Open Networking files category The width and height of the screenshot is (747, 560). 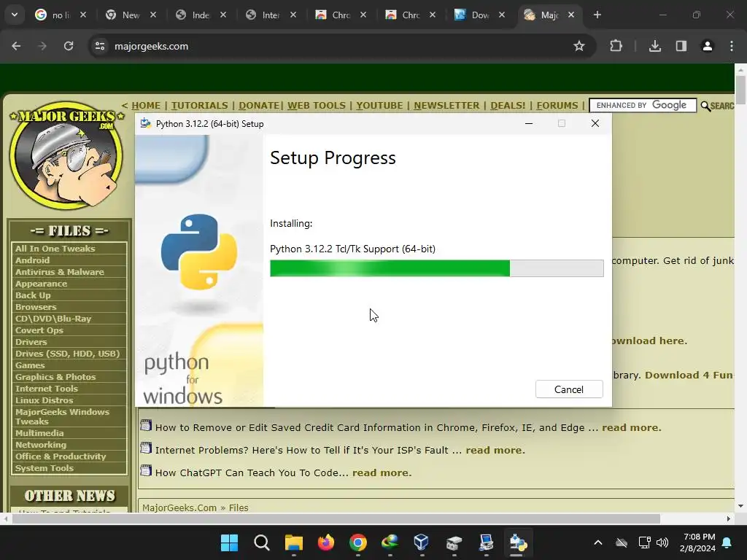(41, 445)
